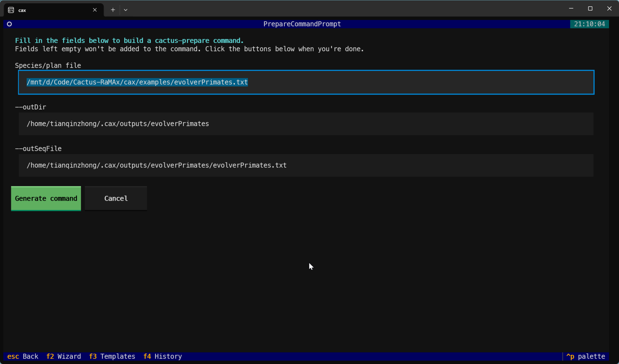Click the --outSeqFile label
This screenshot has width=619, height=364.
[38, 149]
